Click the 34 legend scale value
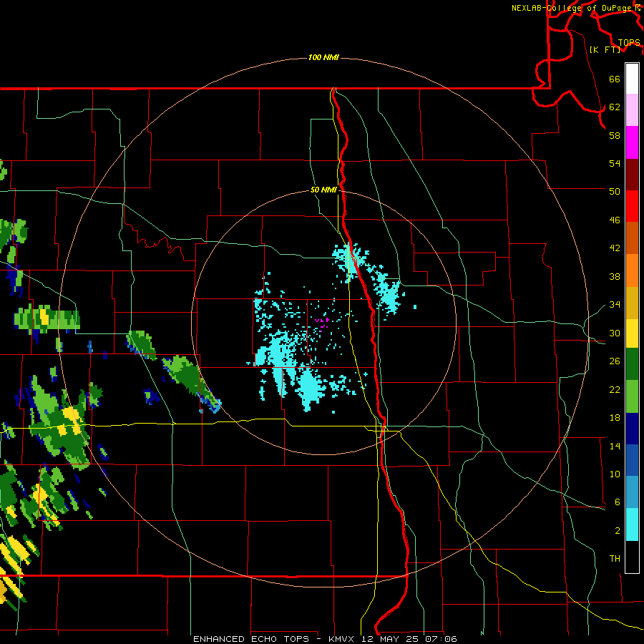 pyautogui.click(x=615, y=305)
